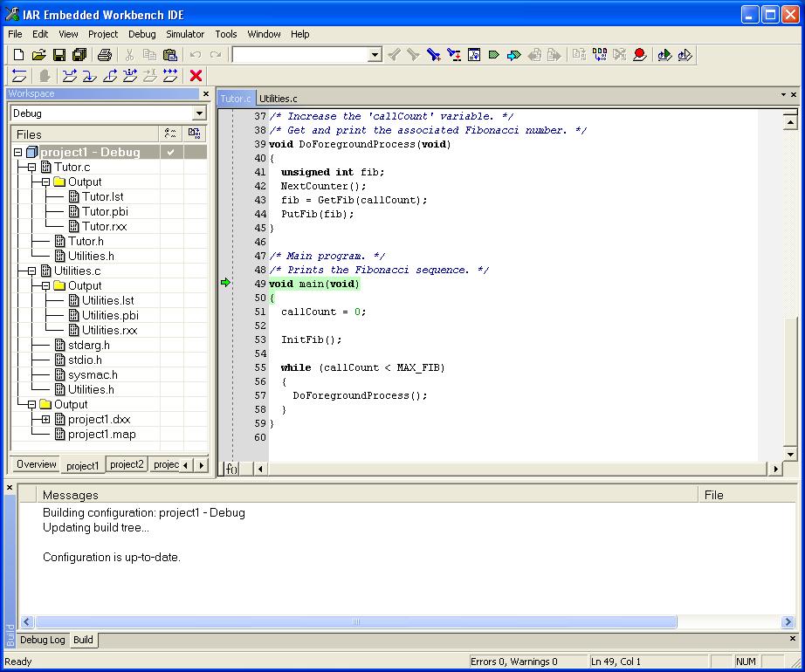Open the editor window list dropdown arrow
This screenshot has width=805, height=672.
click(x=783, y=95)
